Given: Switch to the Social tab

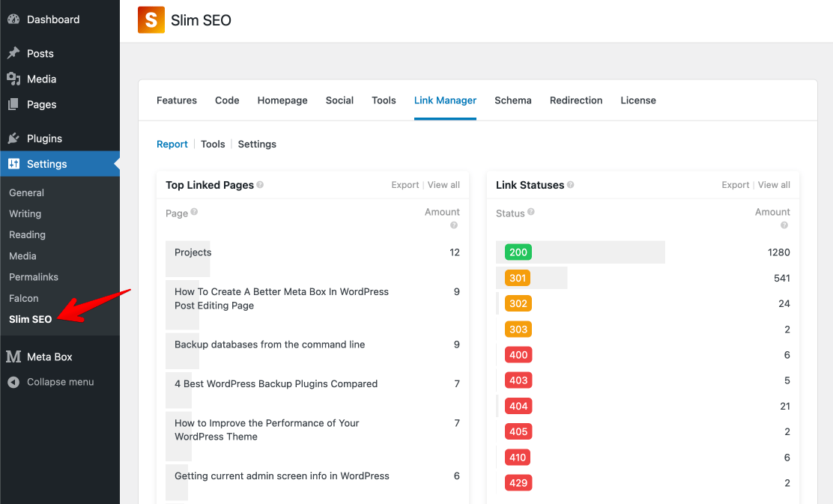Looking at the screenshot, I should (x=339, y=100).
